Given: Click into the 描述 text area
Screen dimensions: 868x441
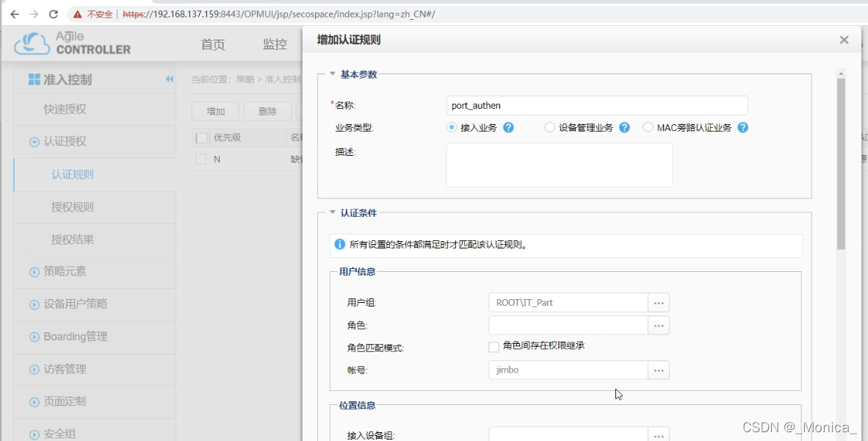Looking at the screenshot, I should [559, 165].
